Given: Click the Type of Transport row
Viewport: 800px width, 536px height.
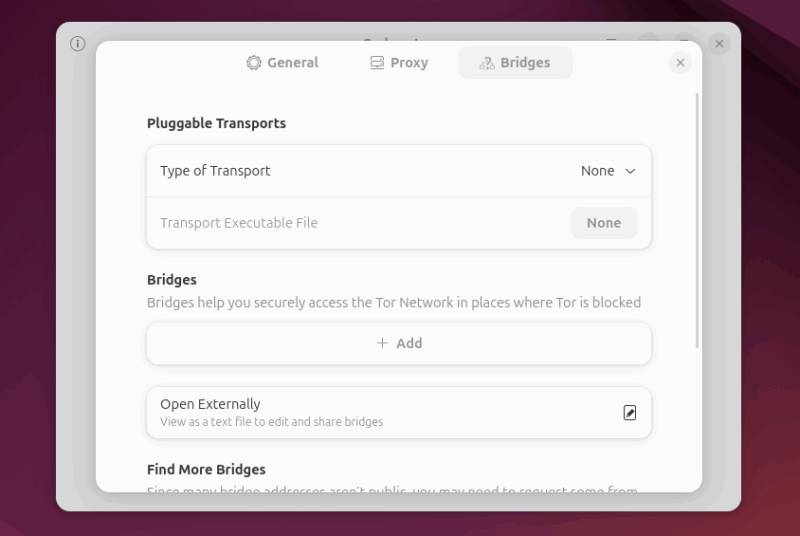Looking at the screenshot, I should coord(350,171).
